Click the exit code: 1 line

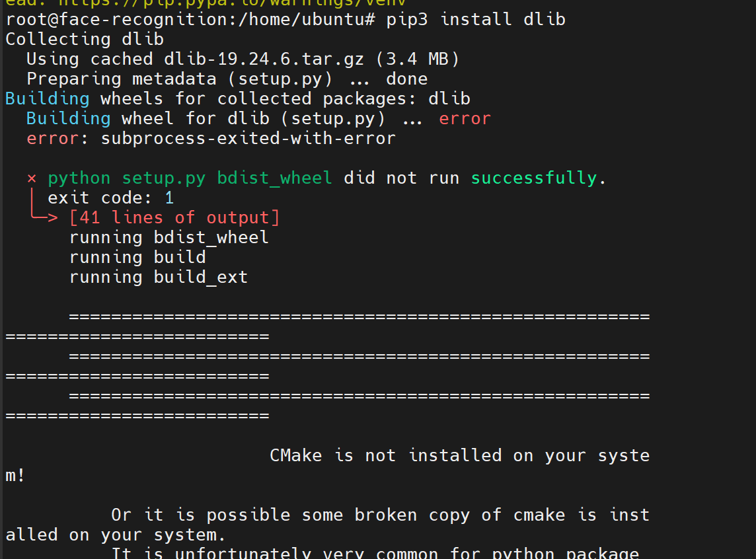click(111, 198)
